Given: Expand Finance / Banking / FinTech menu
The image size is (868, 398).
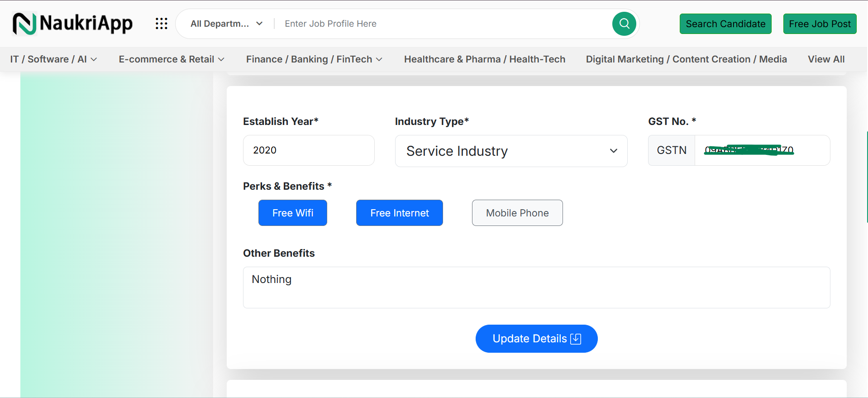Looking at the screenshot, I should click(314, 59).
